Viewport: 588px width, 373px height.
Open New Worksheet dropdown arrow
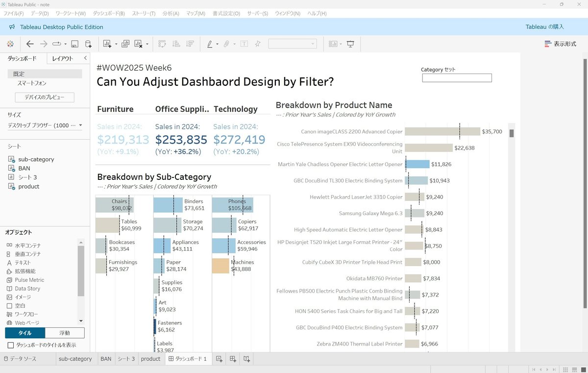coord(116,44)
